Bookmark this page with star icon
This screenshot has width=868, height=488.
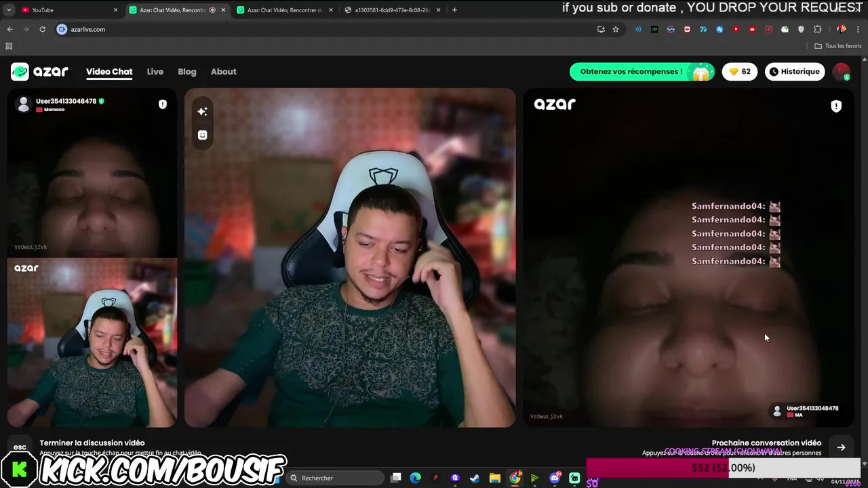pyautogui.click(x=616, y=29)
